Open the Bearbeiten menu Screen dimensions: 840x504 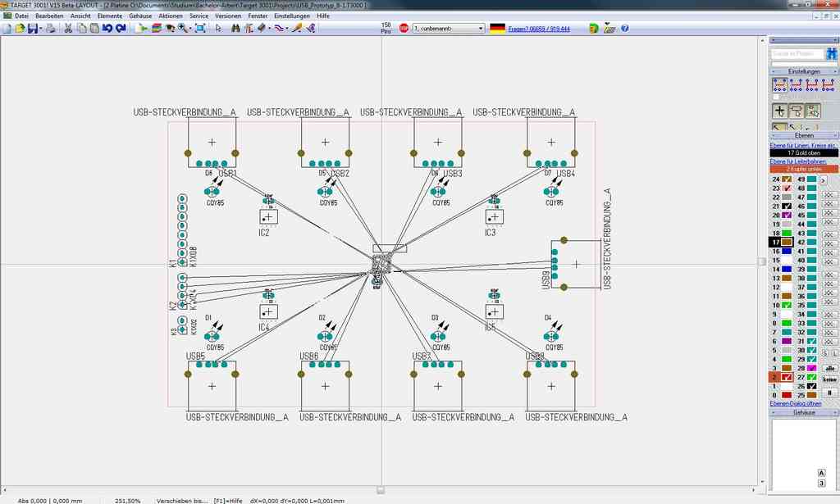[x=49, y=16]
